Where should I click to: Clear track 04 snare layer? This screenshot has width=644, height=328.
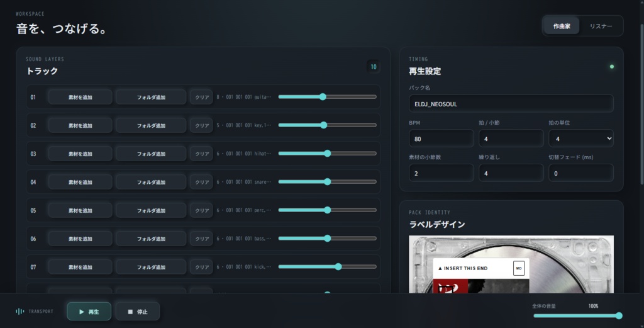[201, 182]
